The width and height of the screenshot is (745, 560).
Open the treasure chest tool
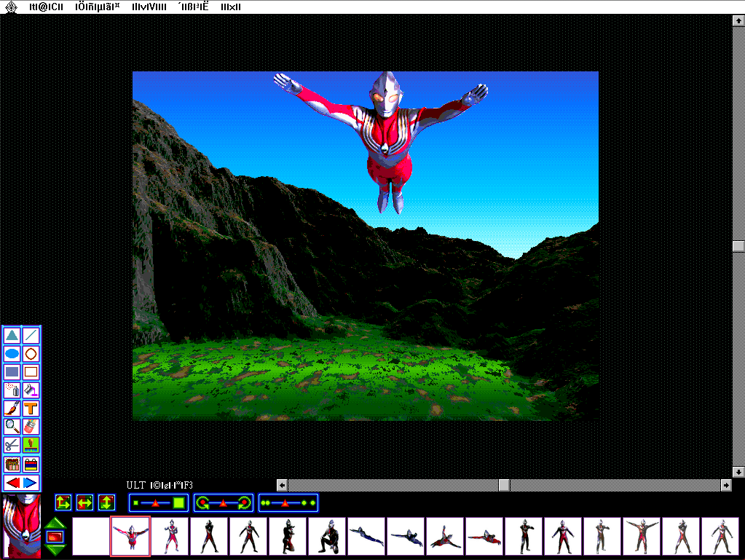click(12, 464)
